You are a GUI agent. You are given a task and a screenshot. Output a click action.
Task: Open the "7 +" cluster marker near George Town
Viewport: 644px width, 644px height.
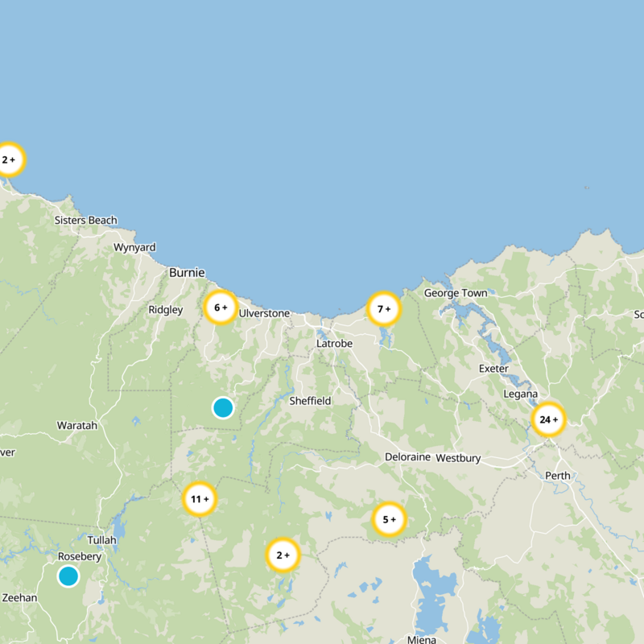tap(385, 308)
